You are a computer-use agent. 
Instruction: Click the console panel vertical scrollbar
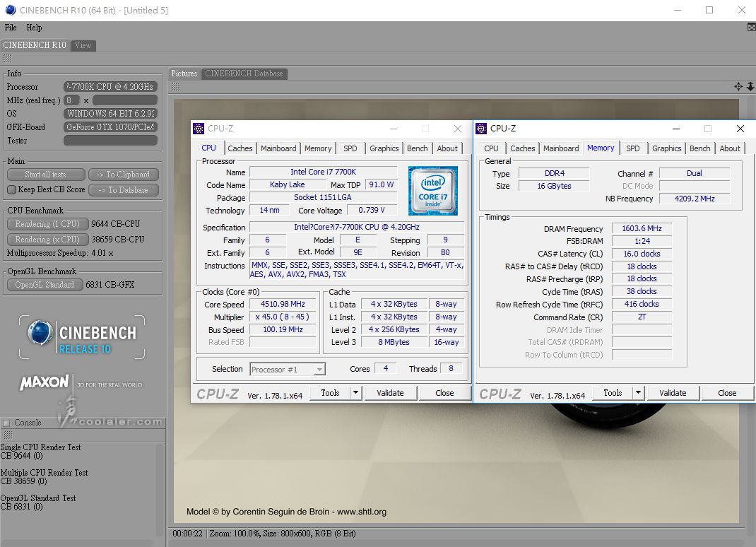(160, 490)
